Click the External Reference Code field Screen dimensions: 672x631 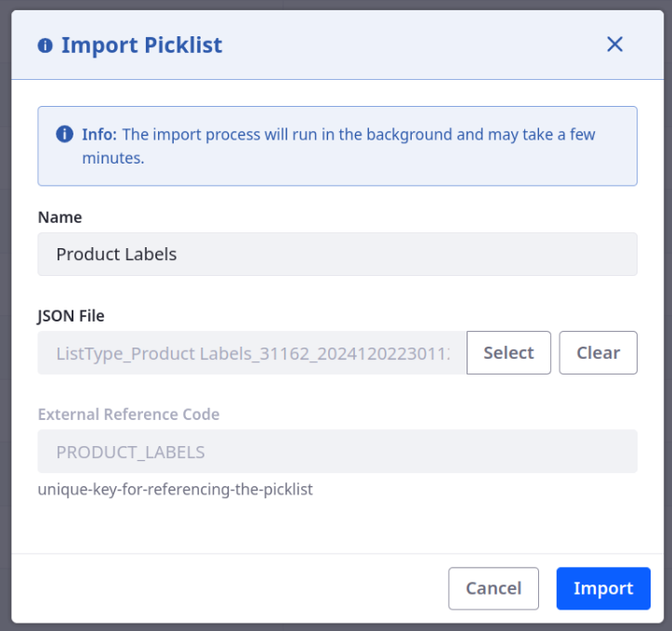(337, 452)
